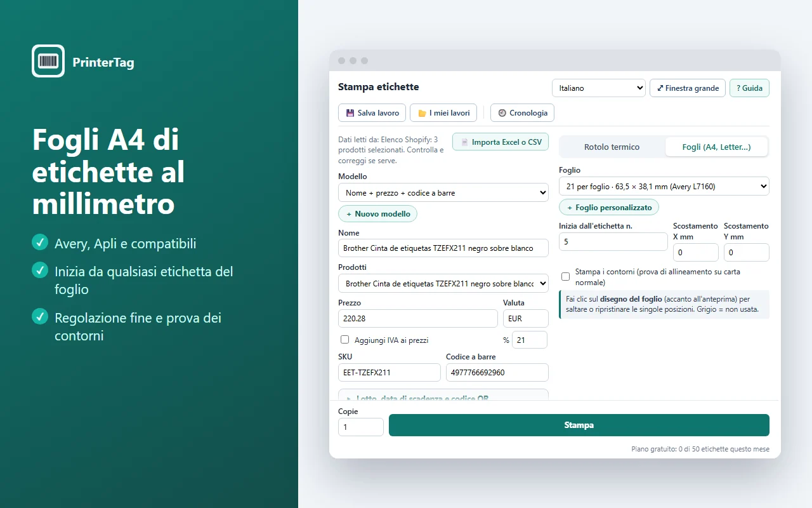Image resolution: width=812 pixels, height=508 pixels.
Task: Click the IVA percentage field showing 21
Action: (x=530, y=340)
